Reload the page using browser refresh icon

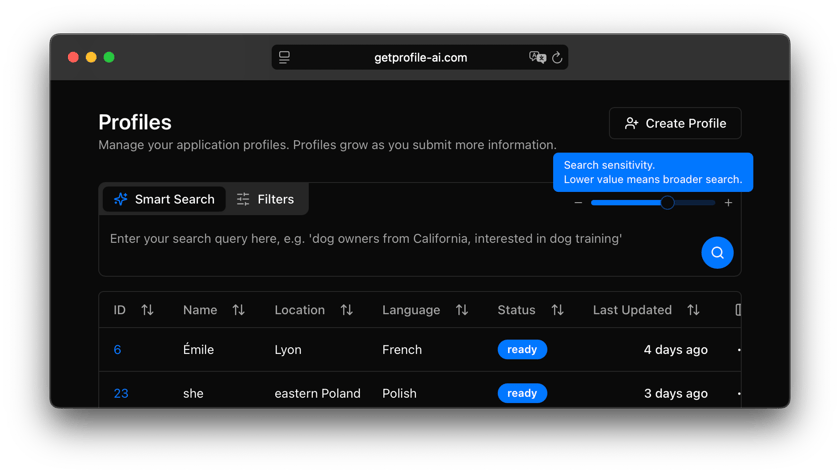point(557,57)
